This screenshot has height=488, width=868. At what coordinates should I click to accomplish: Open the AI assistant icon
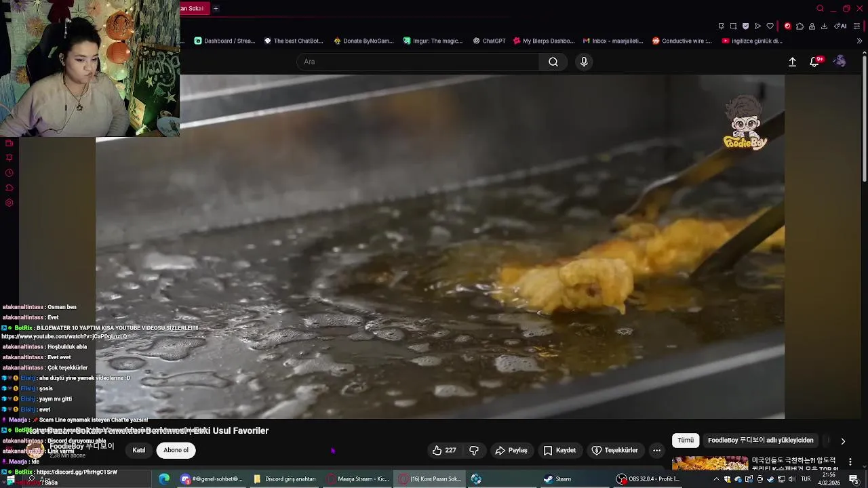(840, 26)
